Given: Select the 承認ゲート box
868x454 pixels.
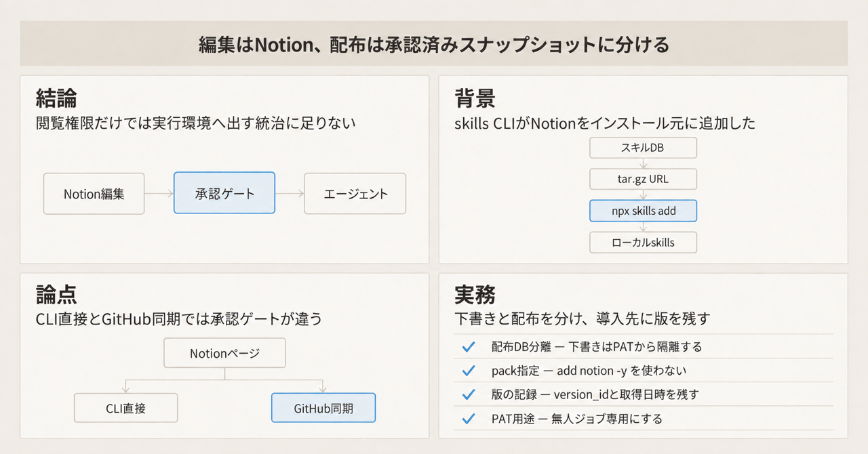Looking at the screenshot, I should [x=224, y=193].
